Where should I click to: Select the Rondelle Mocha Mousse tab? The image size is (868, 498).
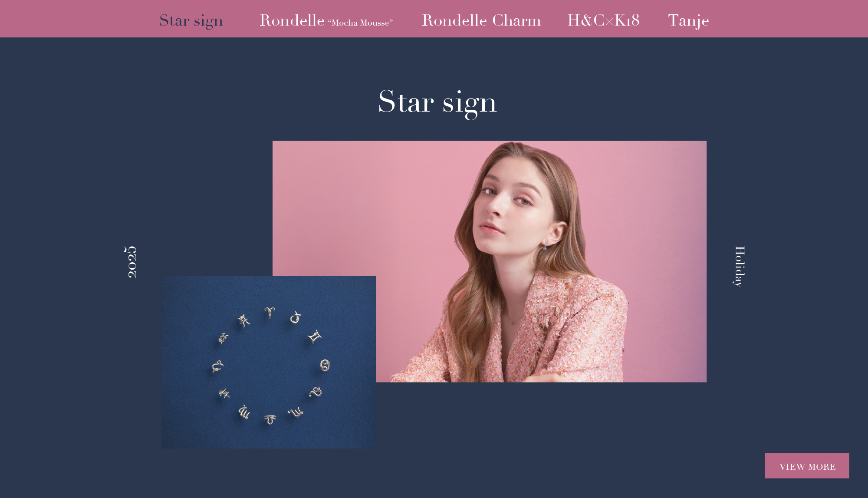click(326, 20)
